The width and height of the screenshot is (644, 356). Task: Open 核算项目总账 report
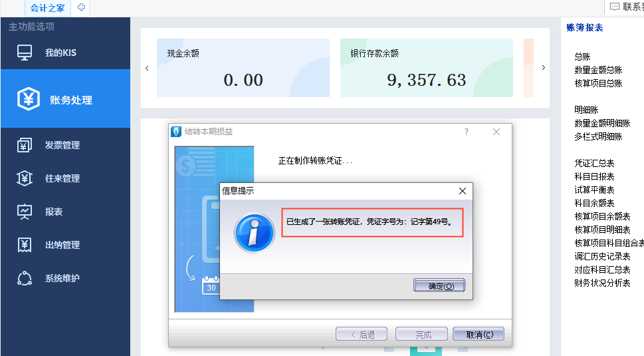tap(598, 83)
